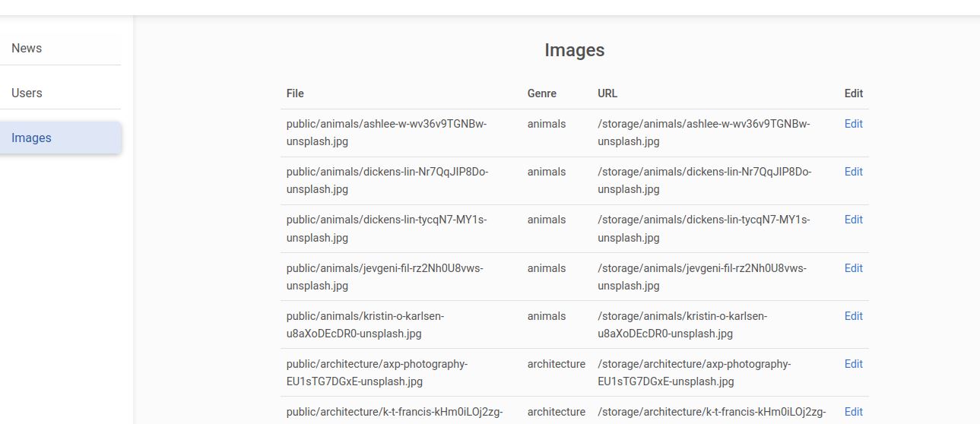Edit the jevgeni-fil-rz2Nh0U8vws image entry
980x424 pixels.
tap(853, 268)
